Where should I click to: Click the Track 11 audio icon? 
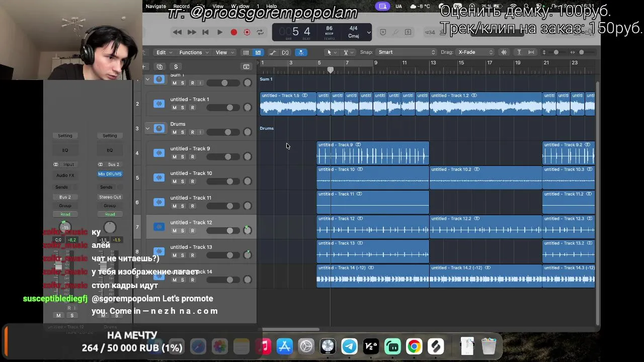tap(159, 202)
